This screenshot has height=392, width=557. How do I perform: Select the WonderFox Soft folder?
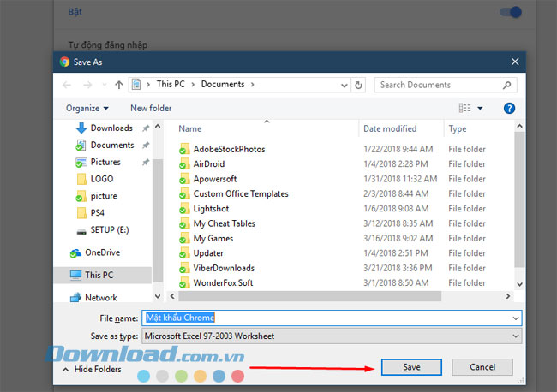click(223, 283)
